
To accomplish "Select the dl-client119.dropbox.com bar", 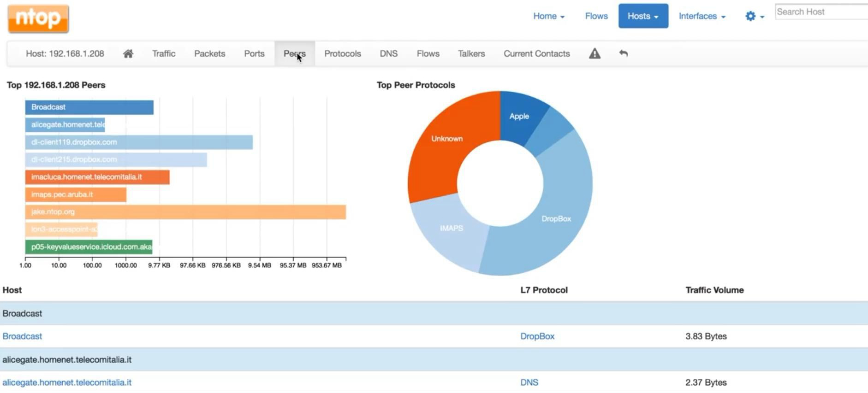I will click(x=139, y=142).
